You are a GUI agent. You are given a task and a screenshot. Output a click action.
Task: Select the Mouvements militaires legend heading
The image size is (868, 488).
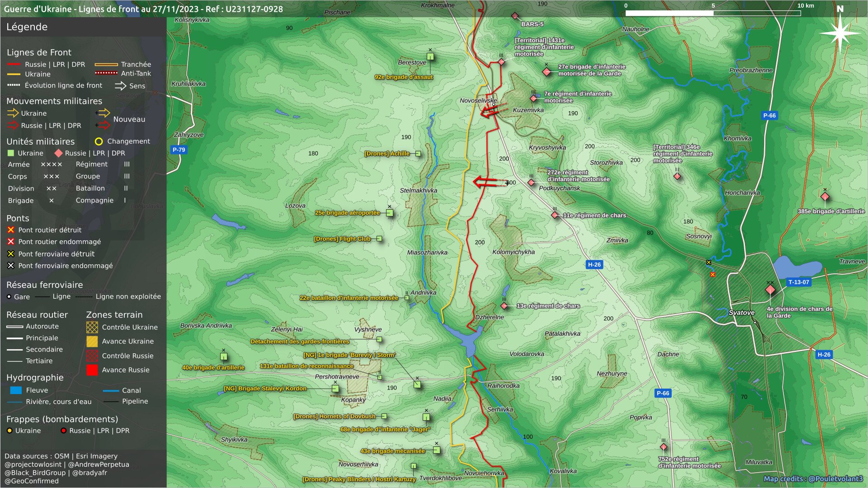pyautogui.click(x=54, y=101)
